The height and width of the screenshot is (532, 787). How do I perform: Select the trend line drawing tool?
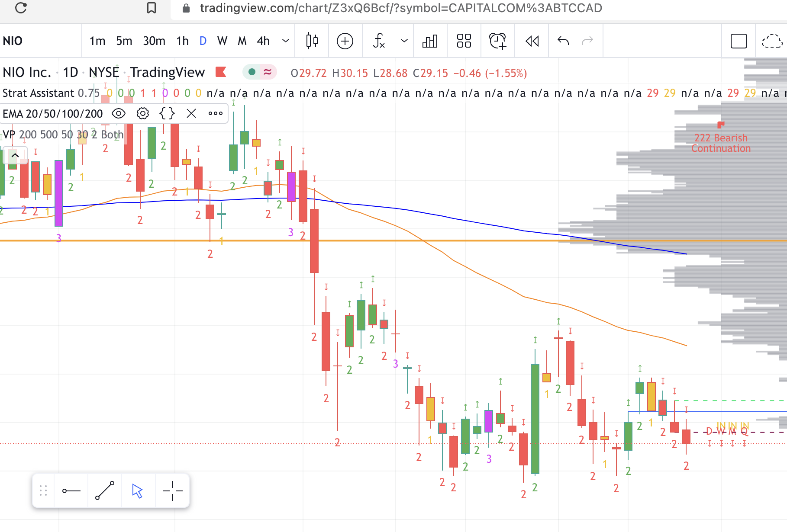click(x=105, y=490)
